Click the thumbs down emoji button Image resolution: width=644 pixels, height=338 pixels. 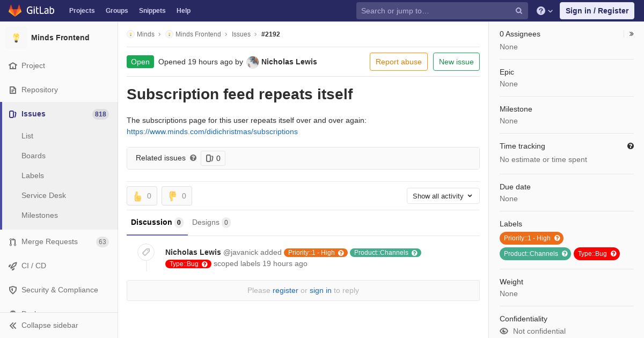coord(177,196)
